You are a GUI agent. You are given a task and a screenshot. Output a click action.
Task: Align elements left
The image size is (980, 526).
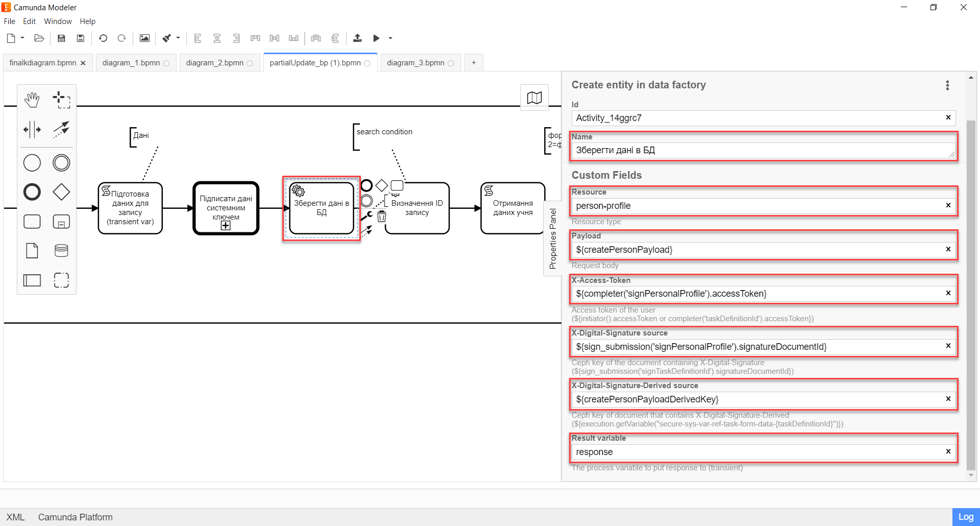point(198,38)
